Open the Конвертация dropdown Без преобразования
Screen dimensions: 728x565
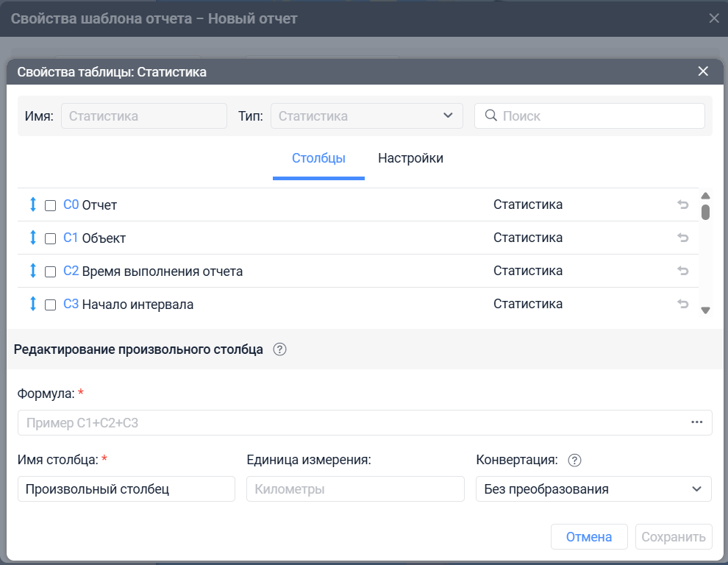coord(593,489)
